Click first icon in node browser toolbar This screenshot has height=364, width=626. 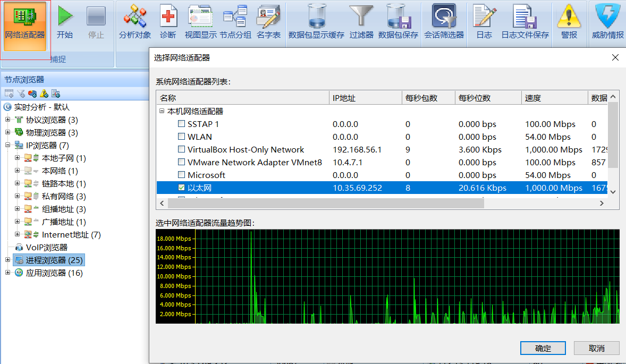coord(9,94)
